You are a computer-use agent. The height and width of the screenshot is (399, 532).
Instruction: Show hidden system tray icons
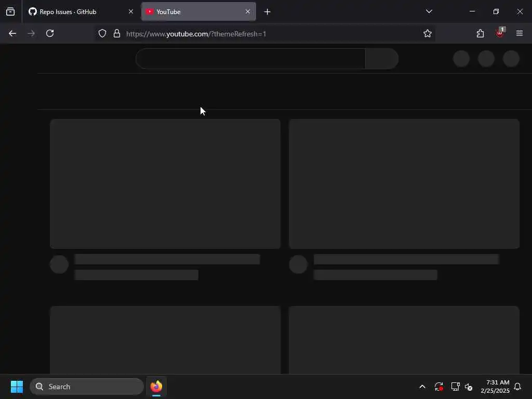[422, 387]
